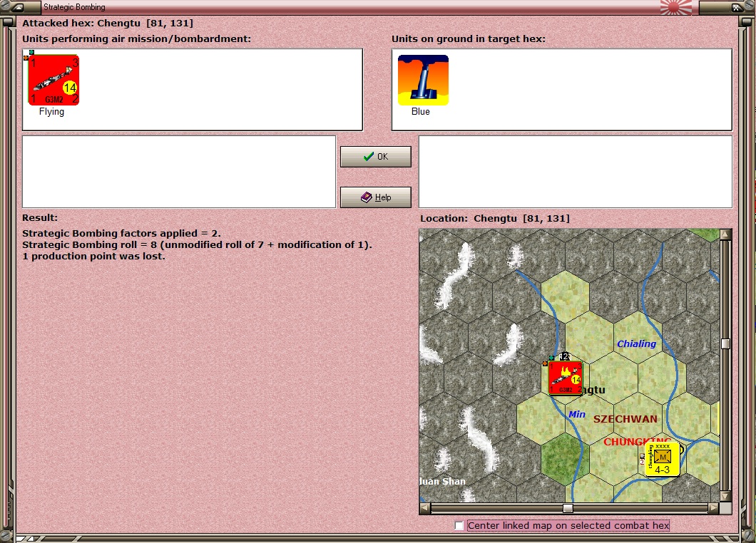Click the 'Chialing' river label on map
This screenshot has width=756, height=543.
636,343
